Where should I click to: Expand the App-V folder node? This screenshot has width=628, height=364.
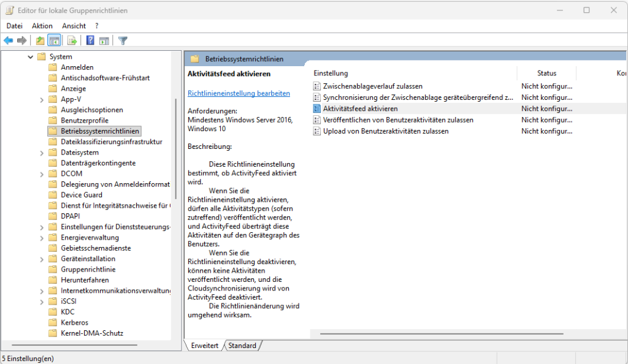42,99
